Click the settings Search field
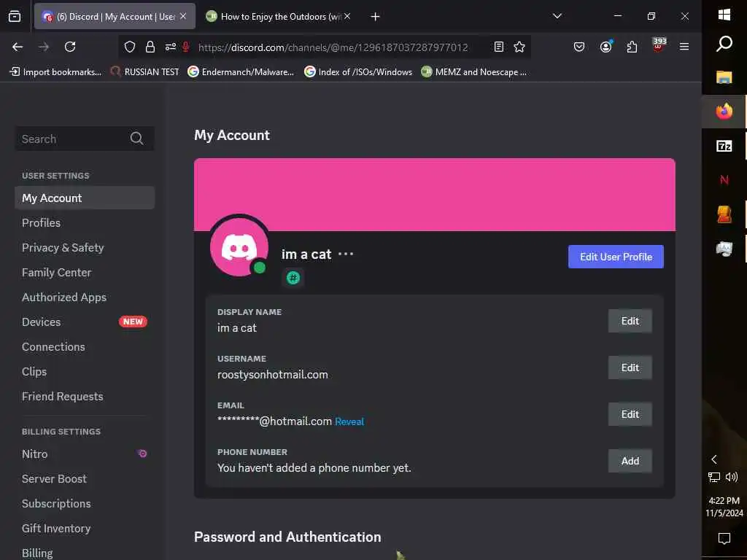The height and width of the screenshot is (560, 747). [x=85, y=139]
